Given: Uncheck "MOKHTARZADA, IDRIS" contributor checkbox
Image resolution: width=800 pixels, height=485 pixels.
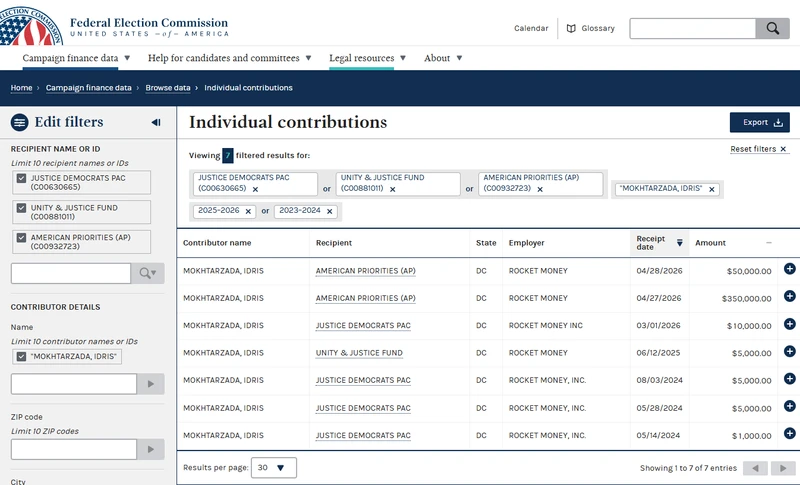Looking at the screenshot, I should [21, 356].
